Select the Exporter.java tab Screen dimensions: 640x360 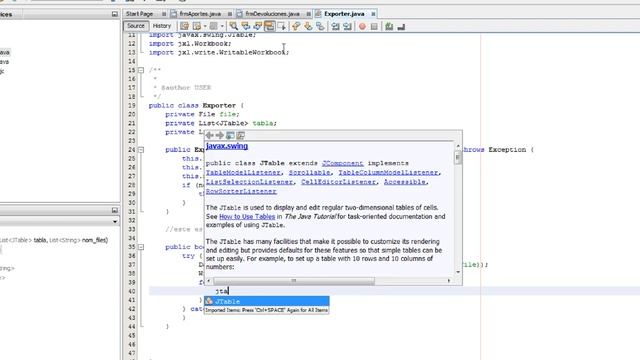[344, 14]
